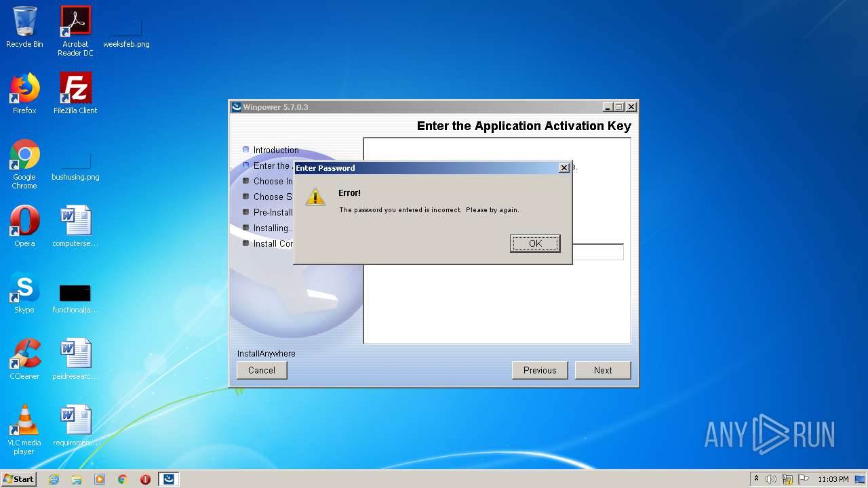Open the CCleaner desktop shortcut
The height and width of the screenshot is (488, 868).
tap(24, 359)
